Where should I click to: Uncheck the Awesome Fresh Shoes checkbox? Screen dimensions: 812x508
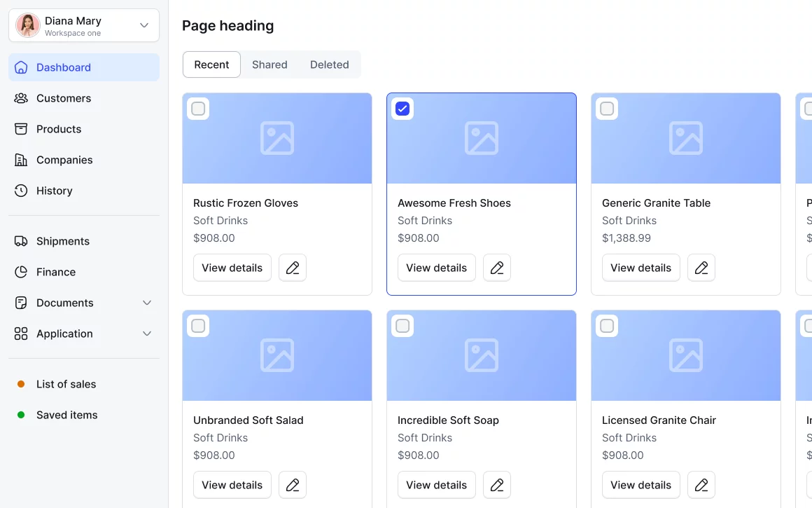402,109
